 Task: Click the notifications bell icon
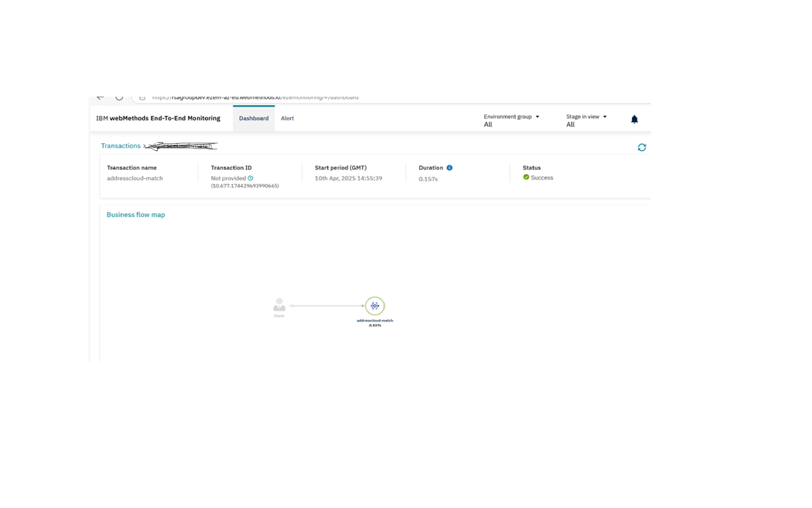(634, 120)
